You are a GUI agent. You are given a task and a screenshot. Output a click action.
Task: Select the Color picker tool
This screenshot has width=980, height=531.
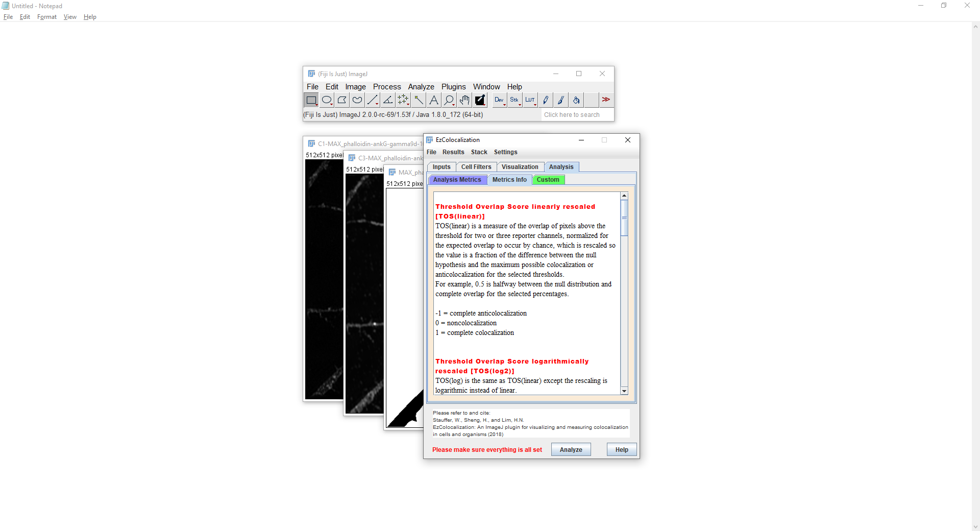[x=480, y=100]
